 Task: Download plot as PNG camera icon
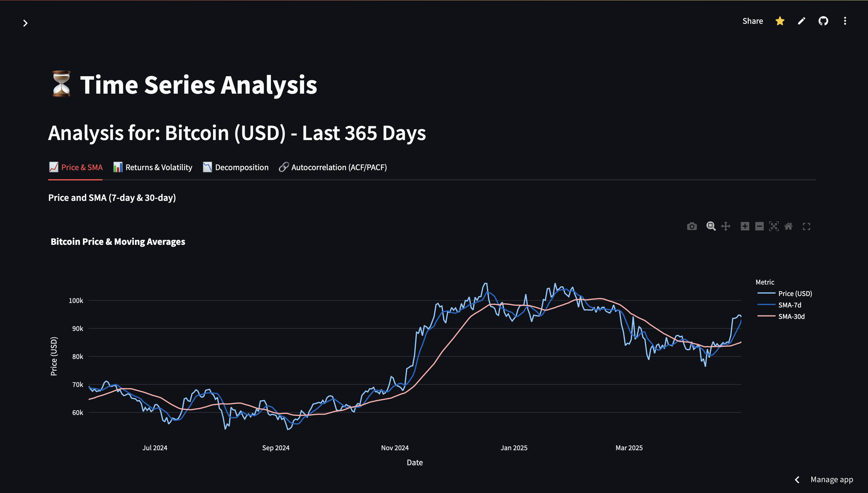pyautogui.click(x=691, y=226)
